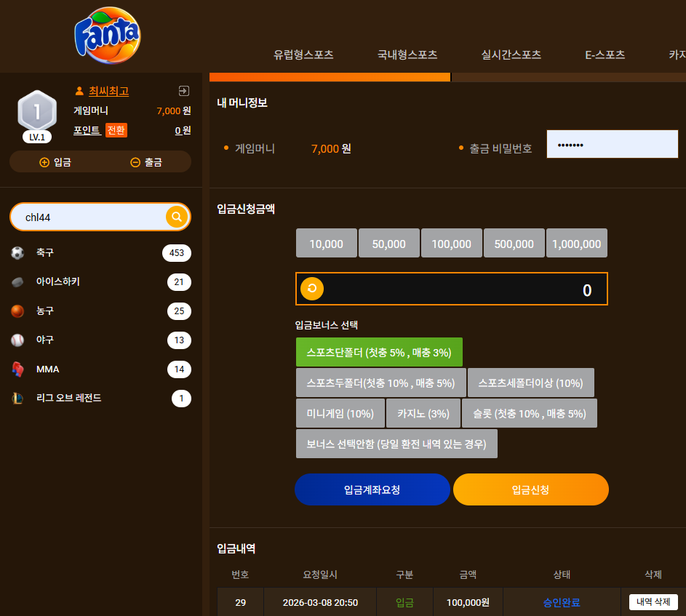686x616 pixels.
Task: Click the orange 입금신청 button
Action: pos(531,489)
